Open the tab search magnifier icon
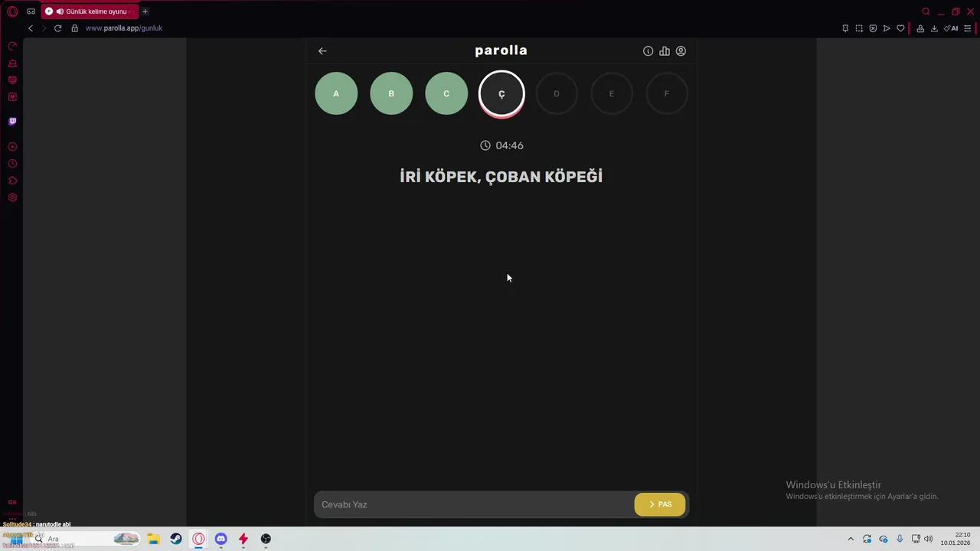Viewport: 980px width, 551px height. coord(926,11)
